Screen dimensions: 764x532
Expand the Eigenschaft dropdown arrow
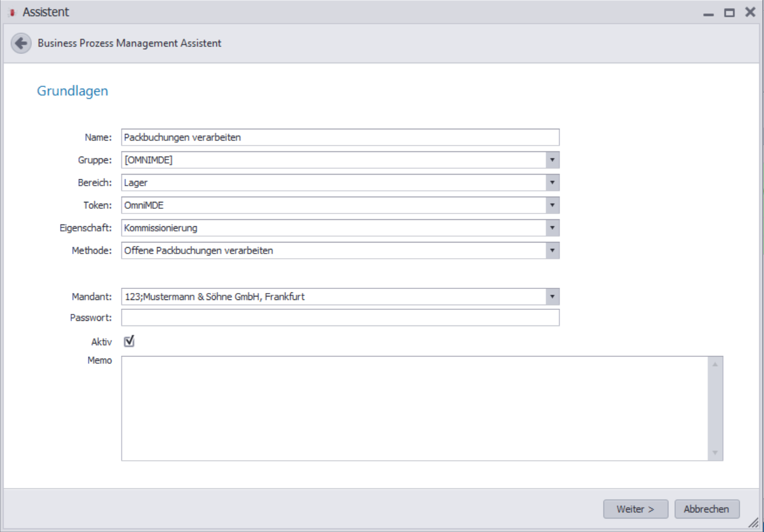click(552, 228)
